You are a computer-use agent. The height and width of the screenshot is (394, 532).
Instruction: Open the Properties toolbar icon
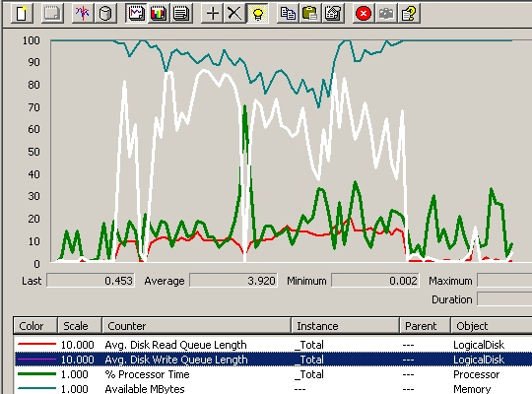pos(333,14)
